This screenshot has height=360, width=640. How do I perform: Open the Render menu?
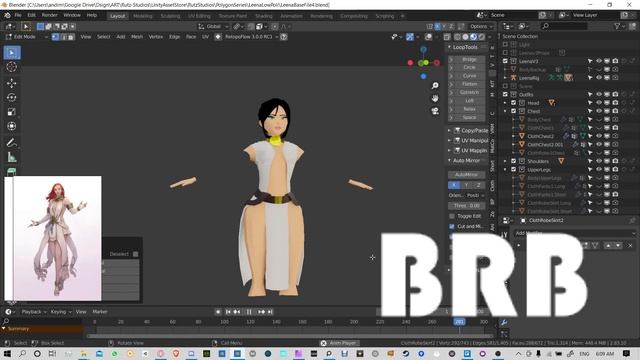(x=49, y=16)
